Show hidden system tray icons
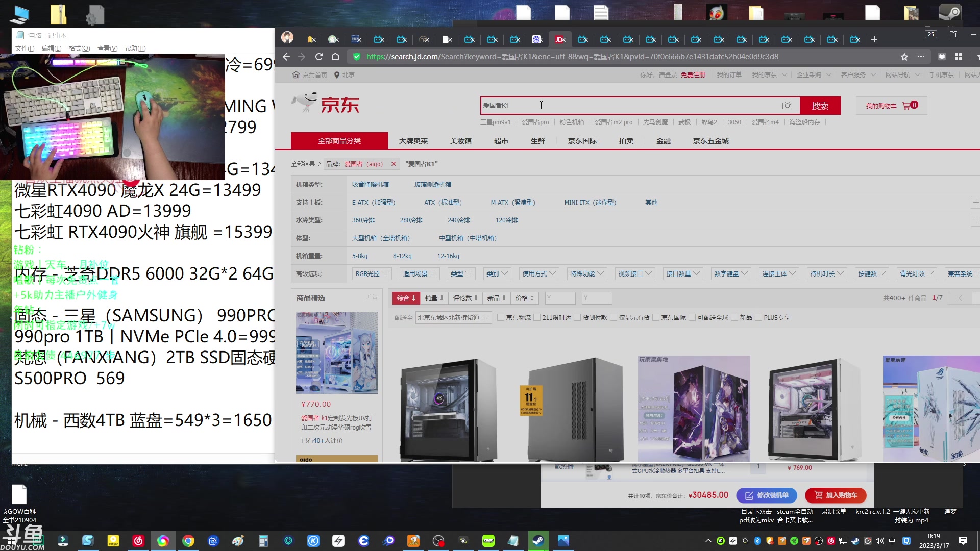The height and width of the screenshot is (551, 980). pyautogui.click(x=708, y=541)
